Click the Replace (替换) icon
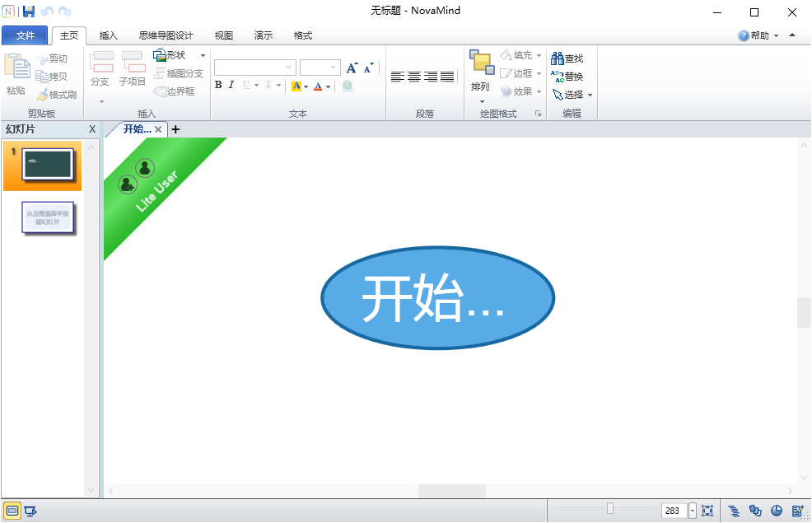This screenshot has width=812, height=523. click(558, 77)
